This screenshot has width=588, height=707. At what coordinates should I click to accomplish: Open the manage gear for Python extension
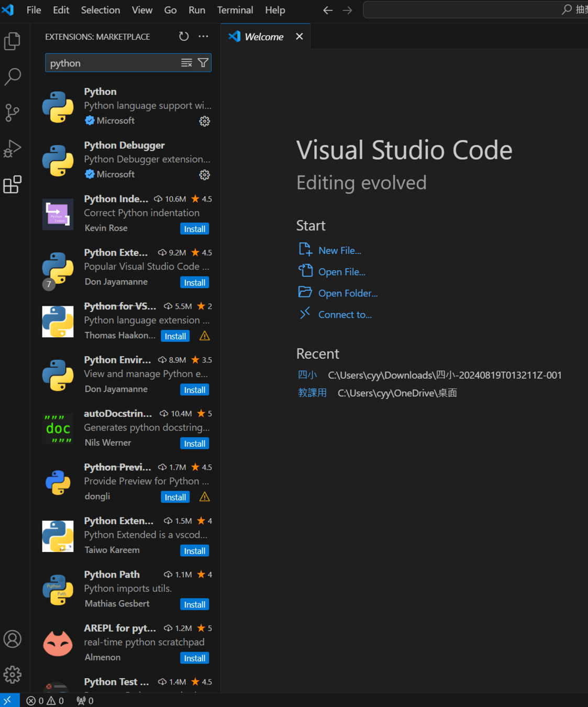(204, 121)
